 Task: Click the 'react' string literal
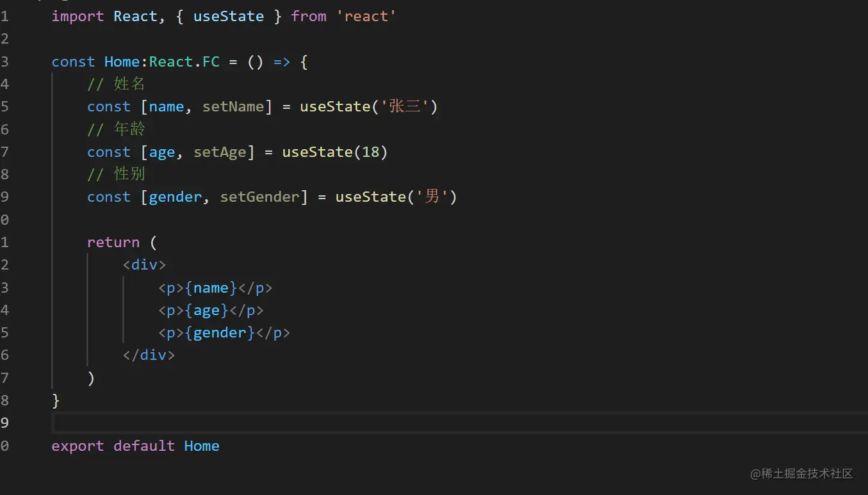(366, 17)
